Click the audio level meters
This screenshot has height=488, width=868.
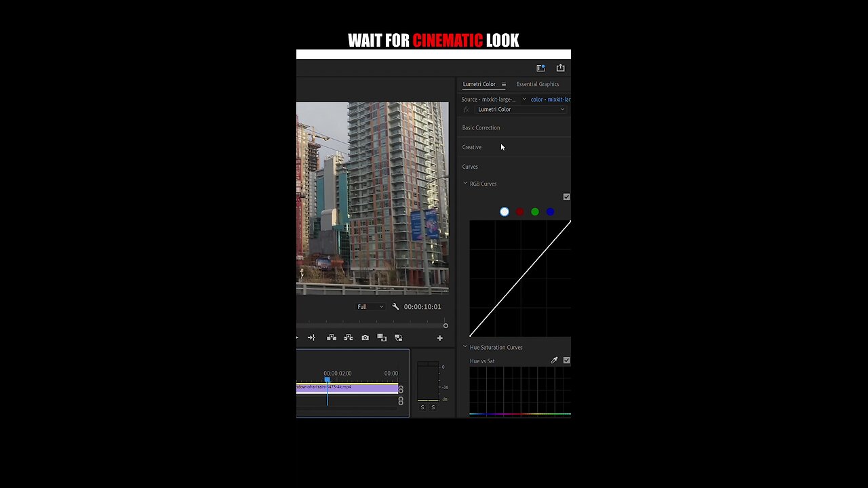427,382
